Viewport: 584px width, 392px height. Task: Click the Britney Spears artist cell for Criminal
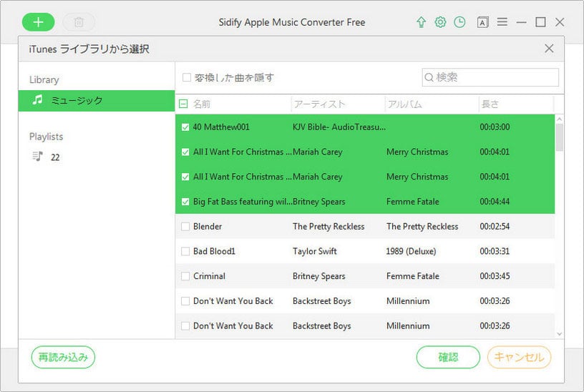[x=318, y=276]
